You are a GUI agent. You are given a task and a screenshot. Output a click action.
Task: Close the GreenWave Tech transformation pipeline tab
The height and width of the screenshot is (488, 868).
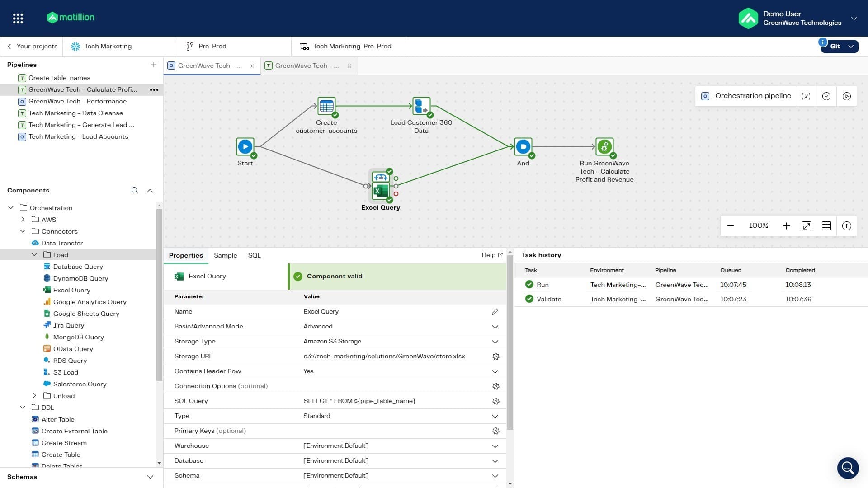[x=349, y=66]
